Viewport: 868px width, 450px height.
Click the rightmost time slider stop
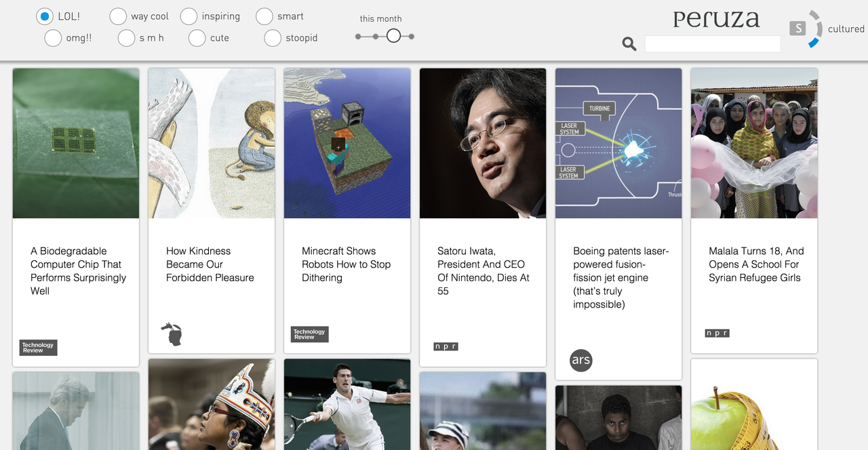412,36
